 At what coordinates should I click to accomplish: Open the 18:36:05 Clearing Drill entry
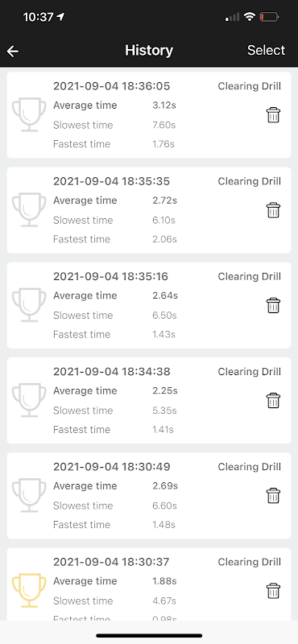pyautogui.click(x=149, y=115)
